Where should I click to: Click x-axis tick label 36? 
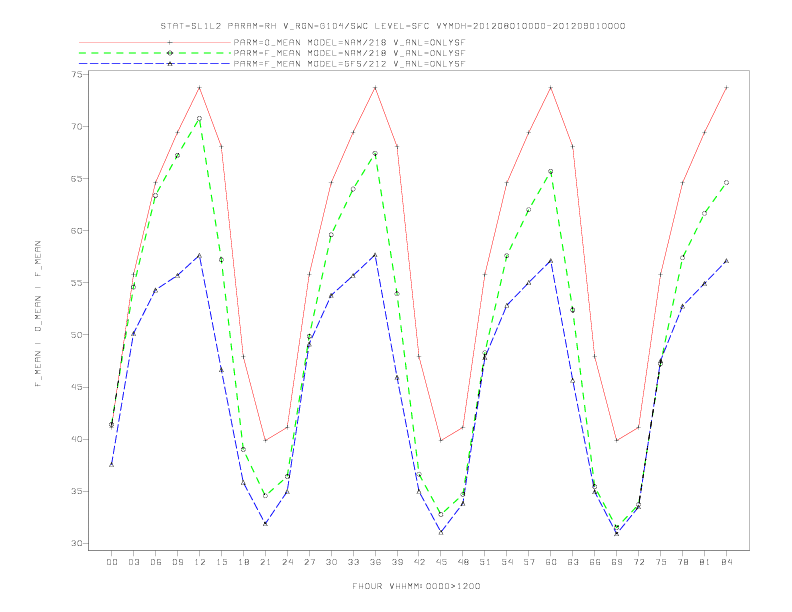pyautogui.click(x=375, y=562)
